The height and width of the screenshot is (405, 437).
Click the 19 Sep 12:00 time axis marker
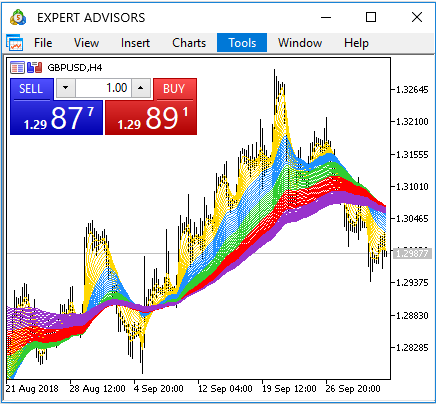point(289,389)
